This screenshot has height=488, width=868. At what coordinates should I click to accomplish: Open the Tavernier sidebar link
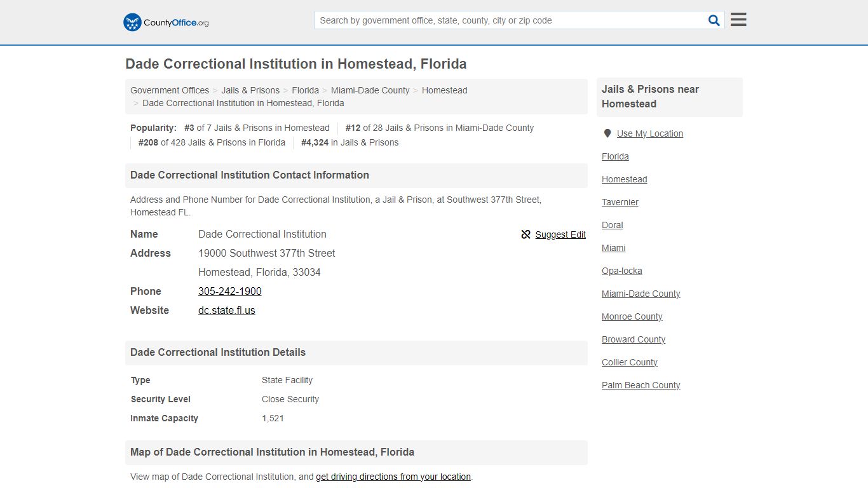pyautogui.click(x=620, y=202)
